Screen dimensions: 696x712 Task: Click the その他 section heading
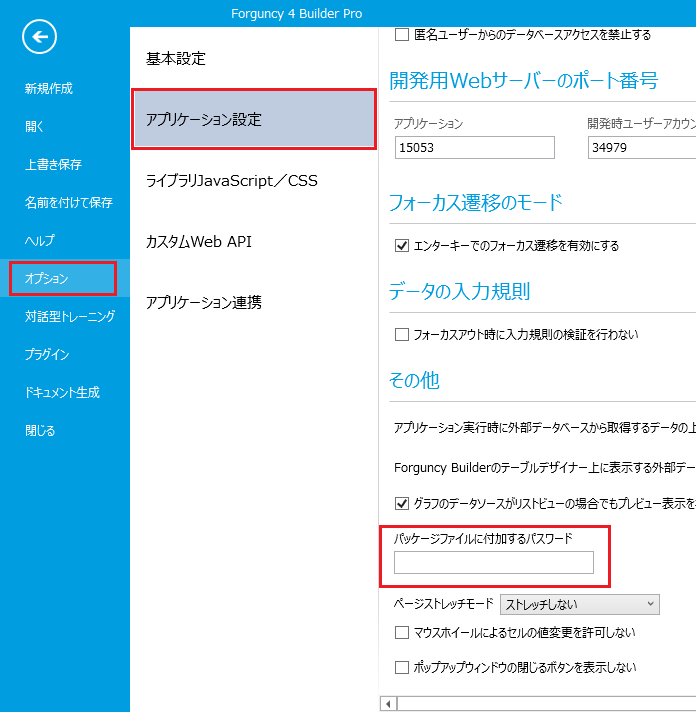(x=414, y=381)
